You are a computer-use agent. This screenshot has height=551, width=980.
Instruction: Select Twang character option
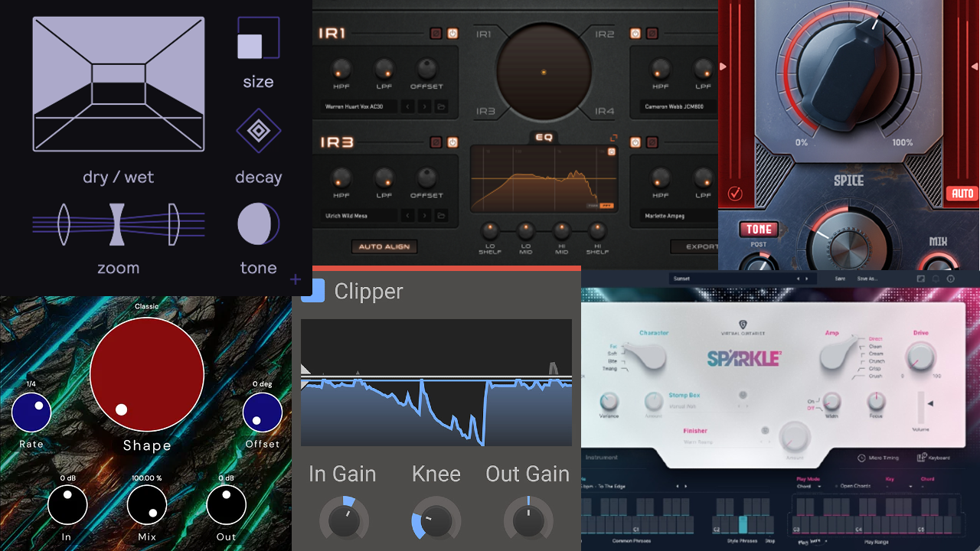click(611, 368)
